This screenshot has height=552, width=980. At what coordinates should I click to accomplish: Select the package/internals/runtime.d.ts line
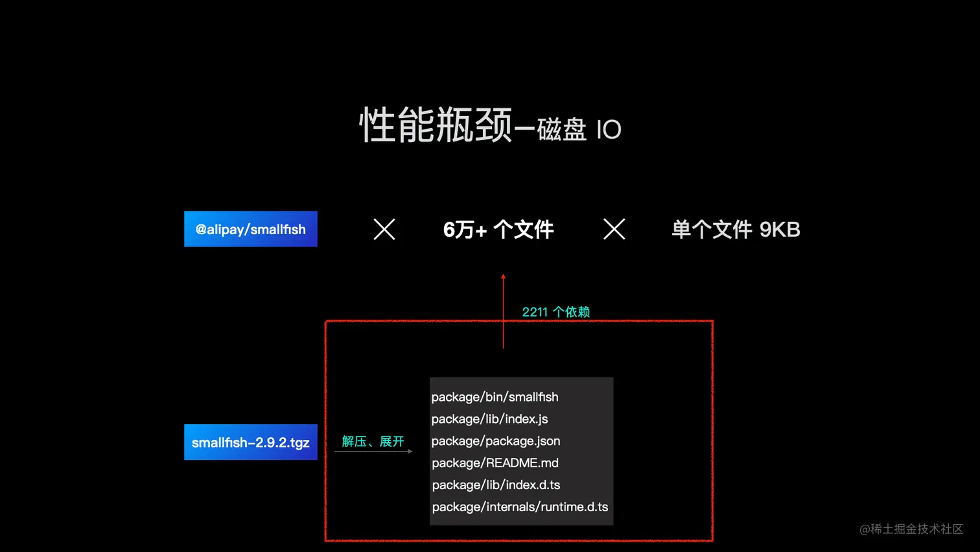tap(520, 507)
